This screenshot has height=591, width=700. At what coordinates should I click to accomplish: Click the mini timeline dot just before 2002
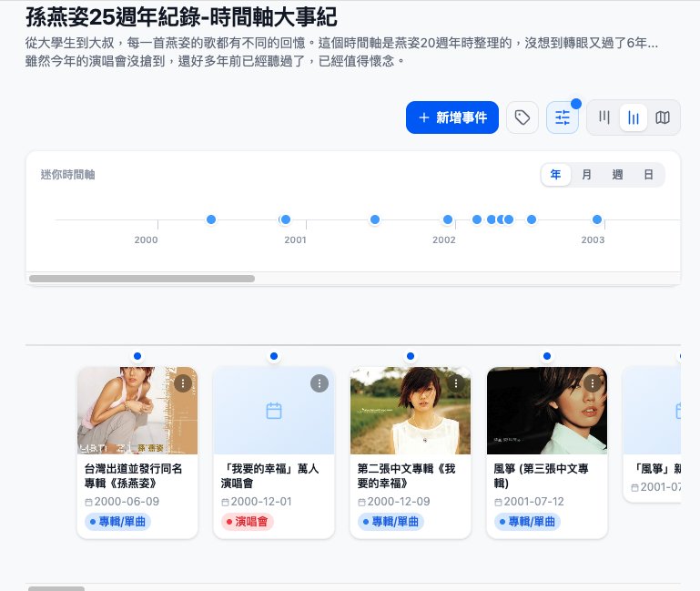point(448,219)
